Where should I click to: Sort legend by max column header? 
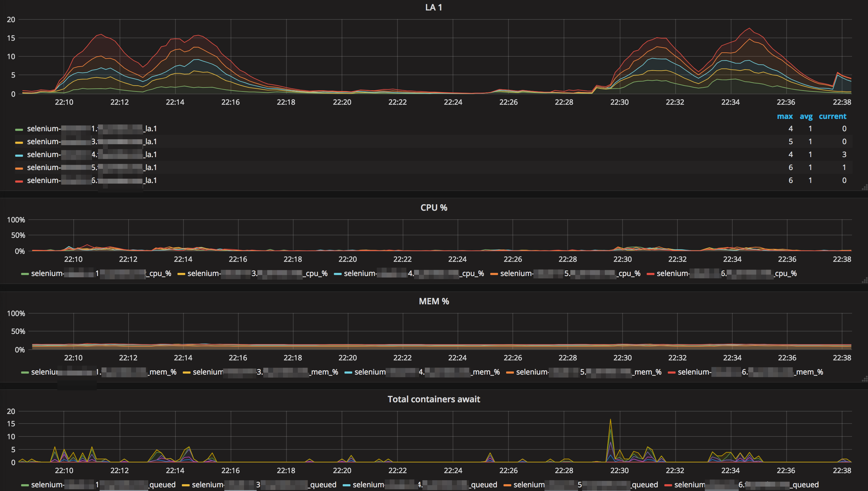tap(785, 116)
